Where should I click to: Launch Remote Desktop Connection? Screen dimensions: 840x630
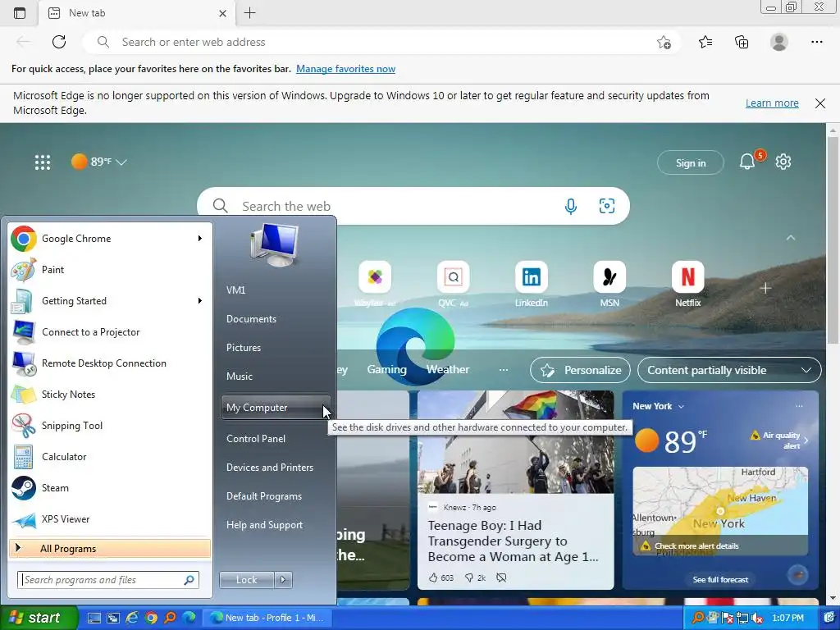click(110, 363)
